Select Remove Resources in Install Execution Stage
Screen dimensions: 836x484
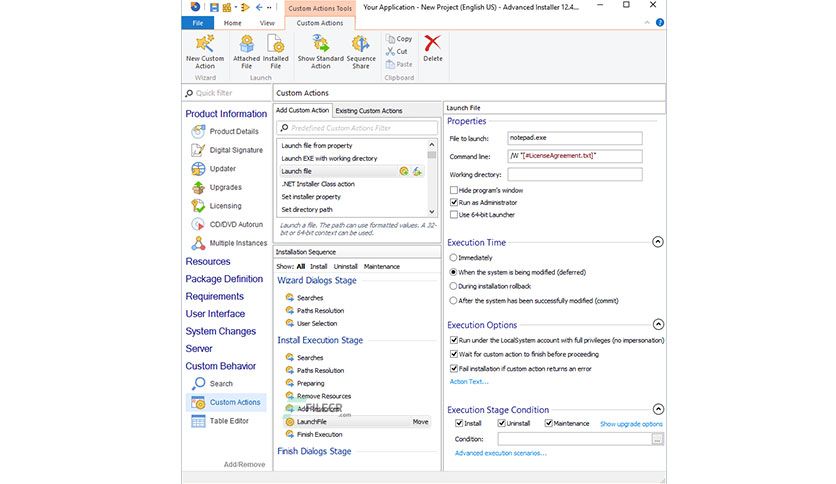pyautogui.click(x=318, y=396)
